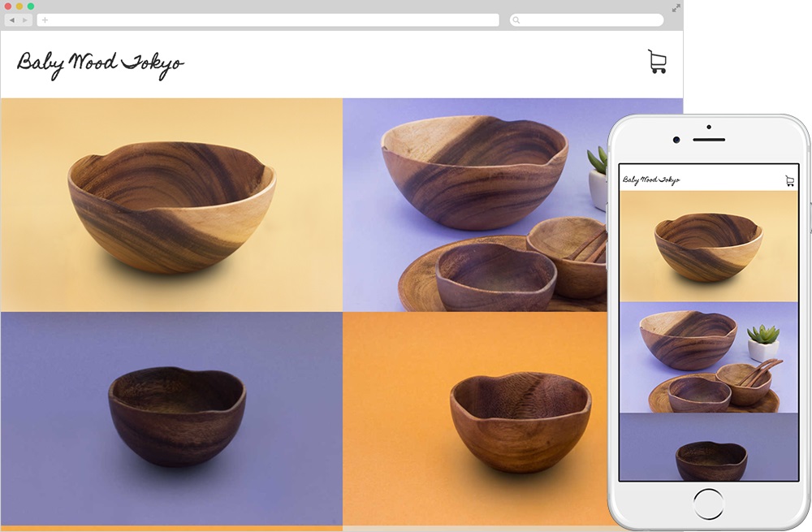Viewport: 812px width, 532px height.
Task: Tap the dark bowl photo on phone
Action: pos(708,447)
